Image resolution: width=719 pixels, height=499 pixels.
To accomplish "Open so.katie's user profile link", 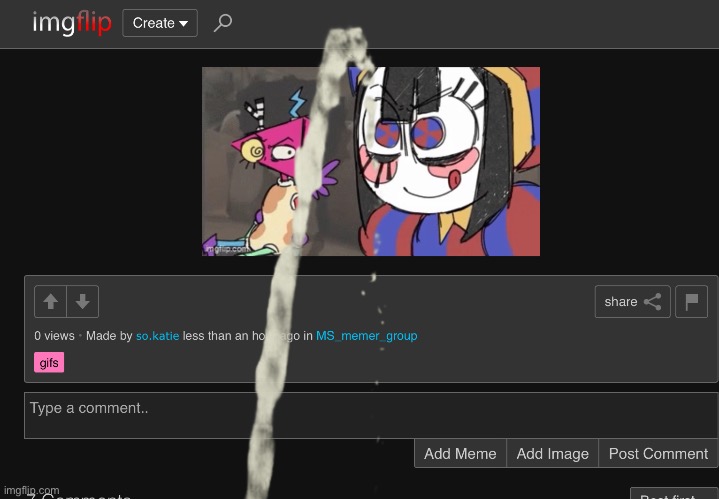I will coord(157,336).
